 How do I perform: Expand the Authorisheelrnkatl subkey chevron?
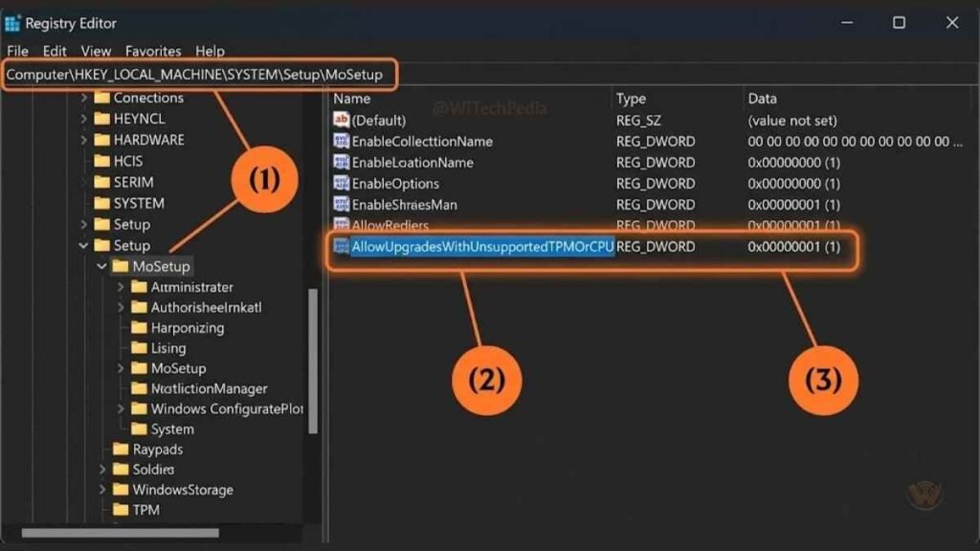click(x=121, y=307)
